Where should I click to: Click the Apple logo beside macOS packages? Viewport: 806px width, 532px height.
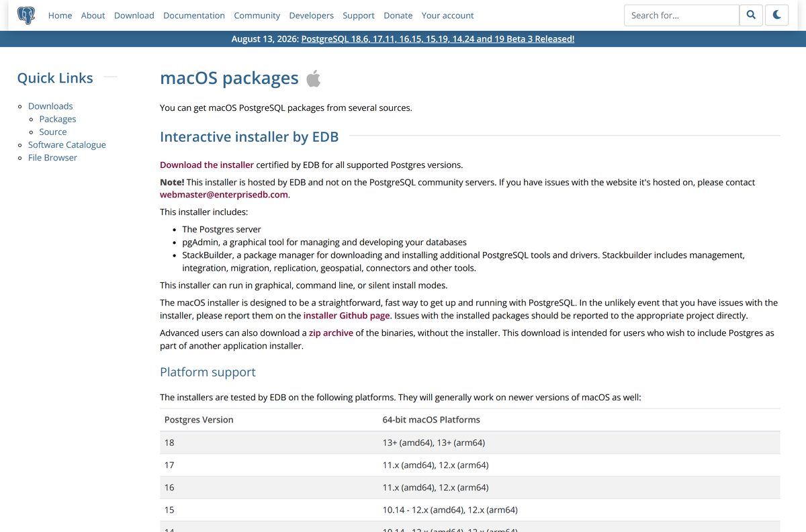point(314,79)
